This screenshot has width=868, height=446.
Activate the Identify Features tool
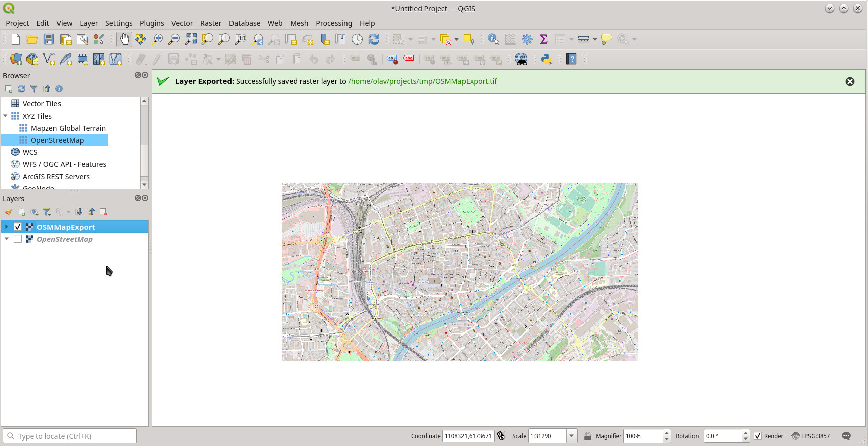pos(493,39)
